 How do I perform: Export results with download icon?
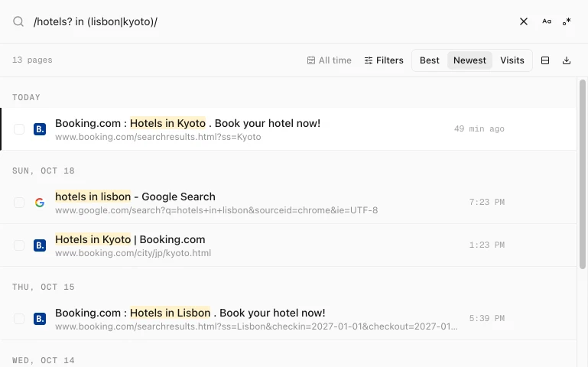(567, 60)
